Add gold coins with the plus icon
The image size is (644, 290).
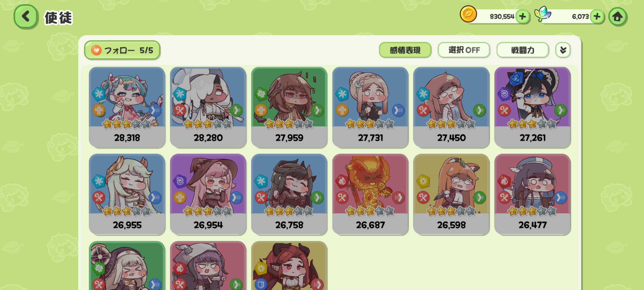[522, 16]
